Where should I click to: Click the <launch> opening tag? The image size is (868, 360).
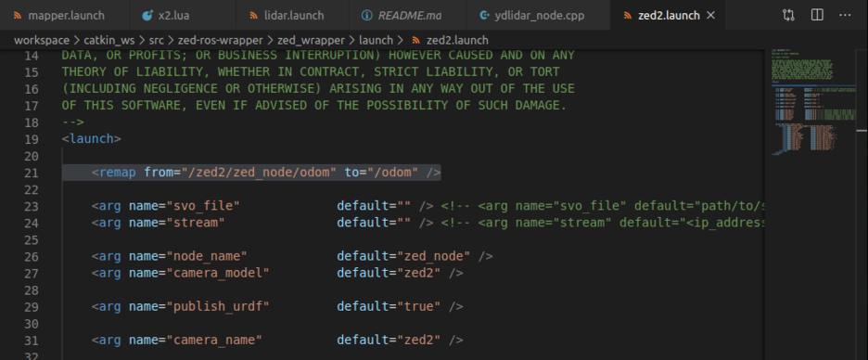[x=91, y=138]
